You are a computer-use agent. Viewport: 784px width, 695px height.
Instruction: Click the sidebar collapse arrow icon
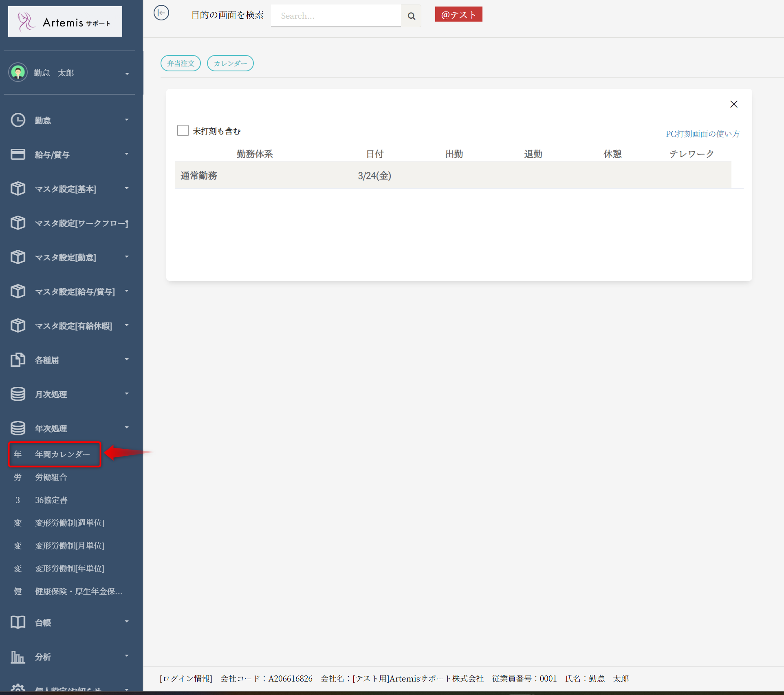click(x=161, y=13)
